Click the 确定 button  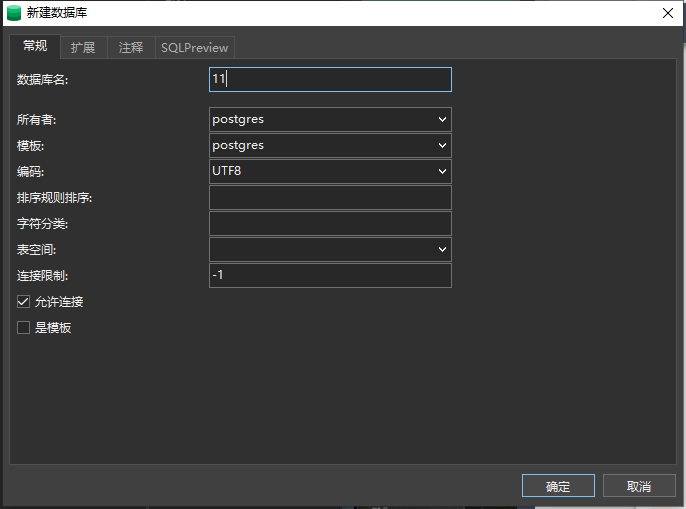tap(558, 486)
